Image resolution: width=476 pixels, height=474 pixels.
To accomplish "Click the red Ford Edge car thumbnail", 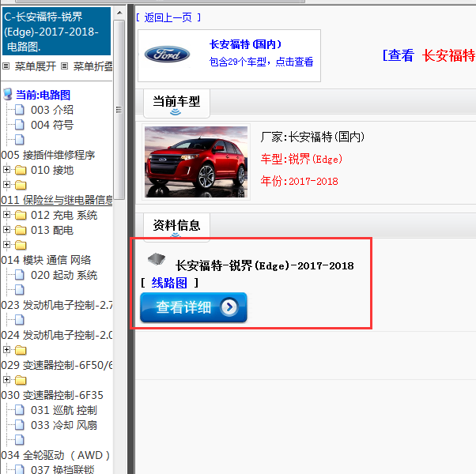I will pyautogui.click(x=196, y=162).
